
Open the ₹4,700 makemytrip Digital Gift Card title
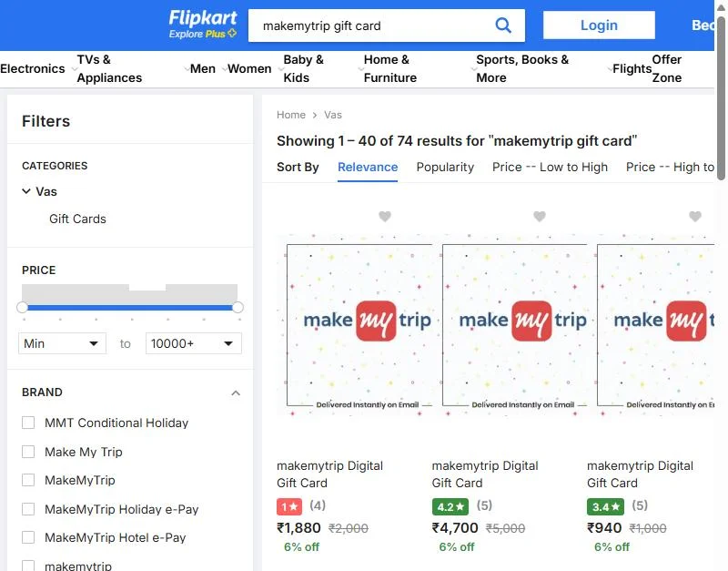pos(485,474)
